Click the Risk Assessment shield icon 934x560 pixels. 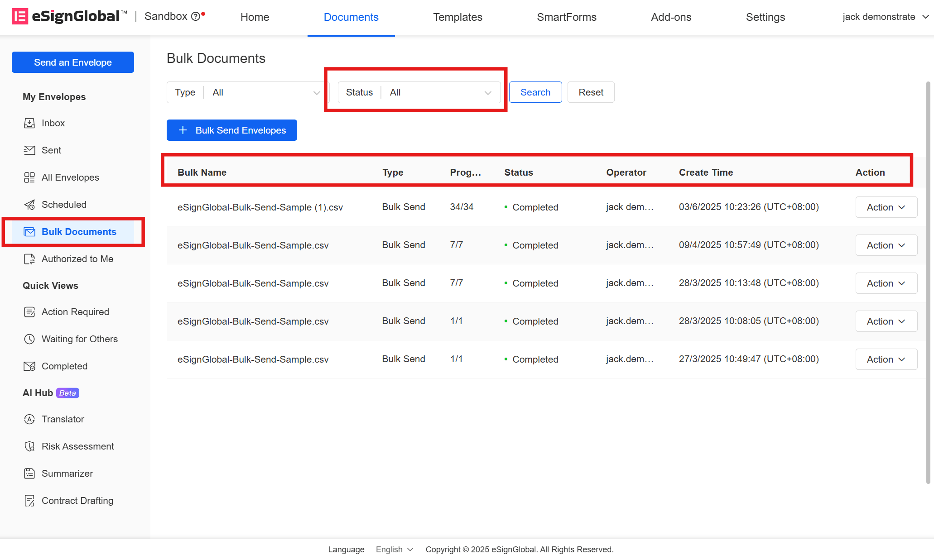(x=29, y=446)
